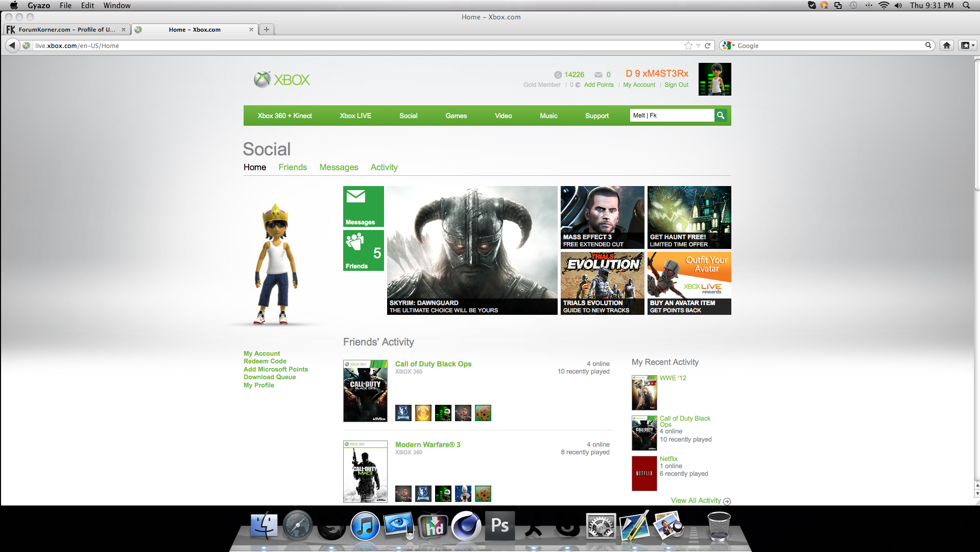
Task: Open the Get Haunt Free promo tile
Action: tap(689, 217)
